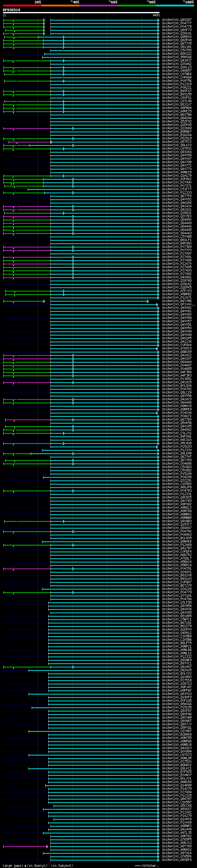The image size is (197, 868).
Task: Select hit label UniRef100_B9I107
Action: coord(177,104)
